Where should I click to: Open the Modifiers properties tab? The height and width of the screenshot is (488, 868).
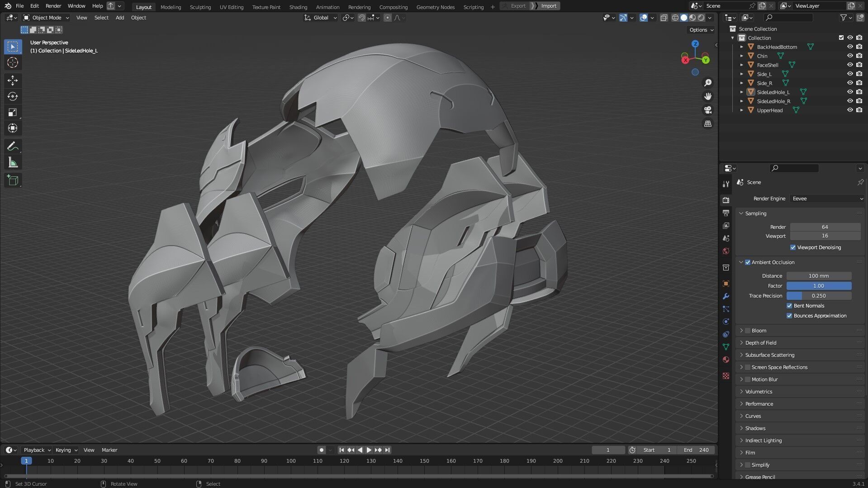[x=726, y=296]
